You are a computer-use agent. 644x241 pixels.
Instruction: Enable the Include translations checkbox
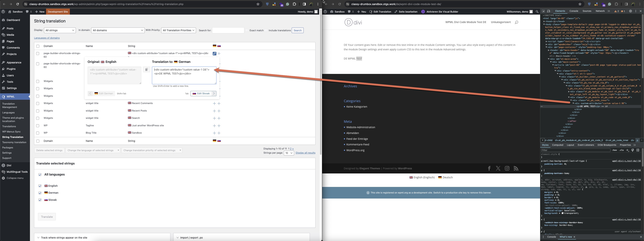tap(266, 30)
